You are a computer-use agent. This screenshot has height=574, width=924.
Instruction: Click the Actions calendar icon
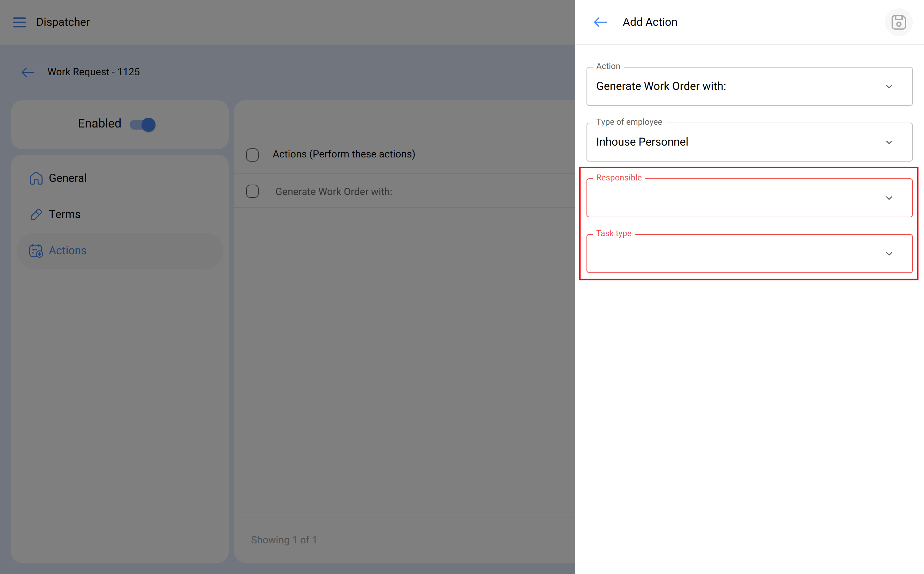coord(36,250)
